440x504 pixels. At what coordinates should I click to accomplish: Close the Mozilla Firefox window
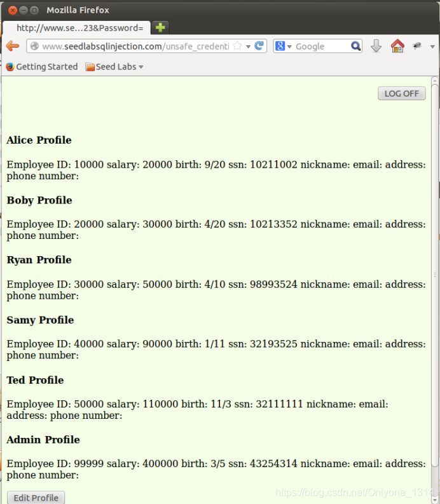coord(13,11)
